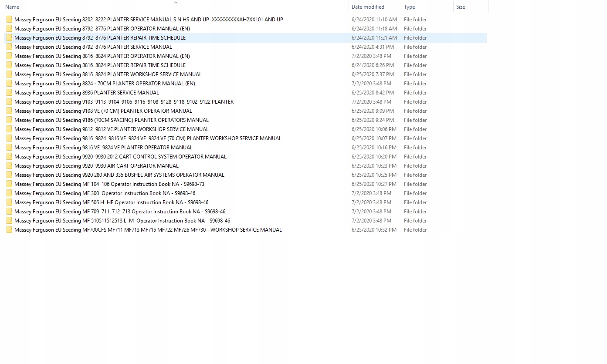The image size is (607, 364).
Task: Click name text '9816 VE 9824 VE PLANTER OPERATOR MANUAL'
Action: (x=137, y=148)
